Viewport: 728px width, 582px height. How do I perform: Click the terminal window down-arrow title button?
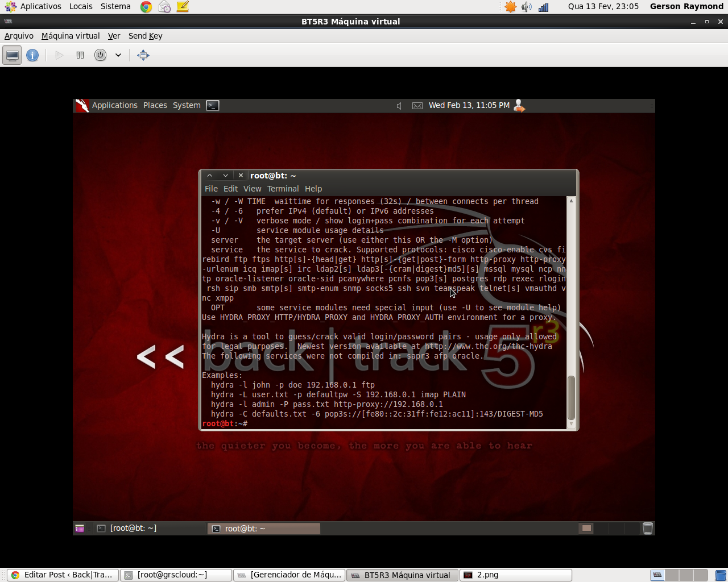tap(225, 176)
